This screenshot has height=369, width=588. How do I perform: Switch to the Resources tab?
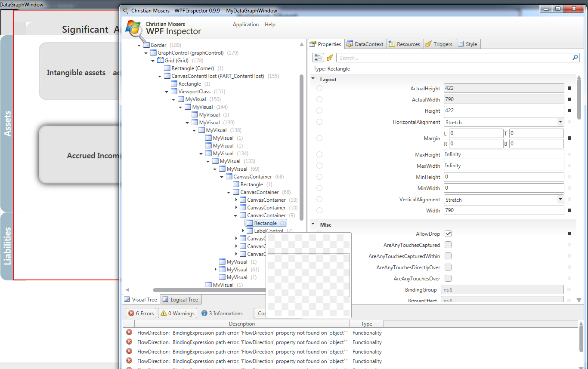pos(404,44)
